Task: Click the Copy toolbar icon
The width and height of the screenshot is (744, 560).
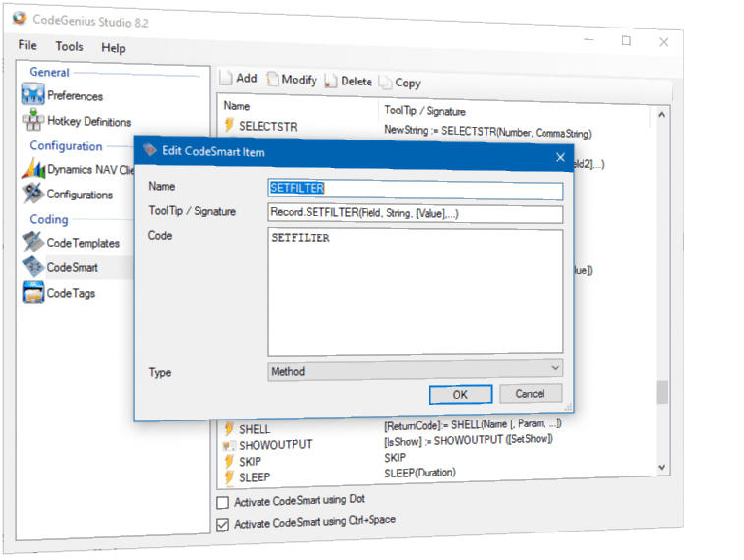Action: [x=385, y=83]
